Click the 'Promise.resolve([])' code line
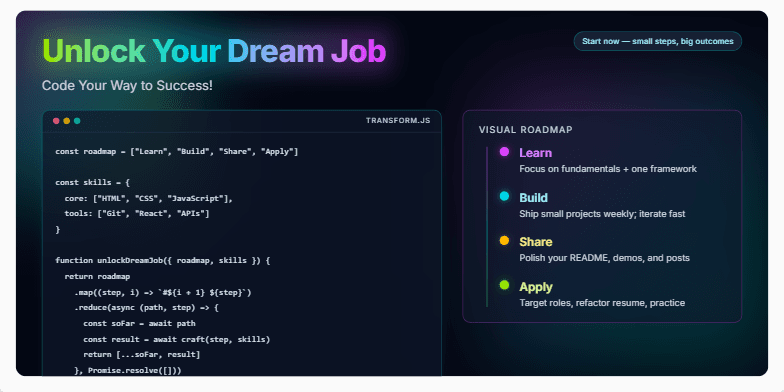The height and width of the screenshot is (392, 784). coord(128,370)
